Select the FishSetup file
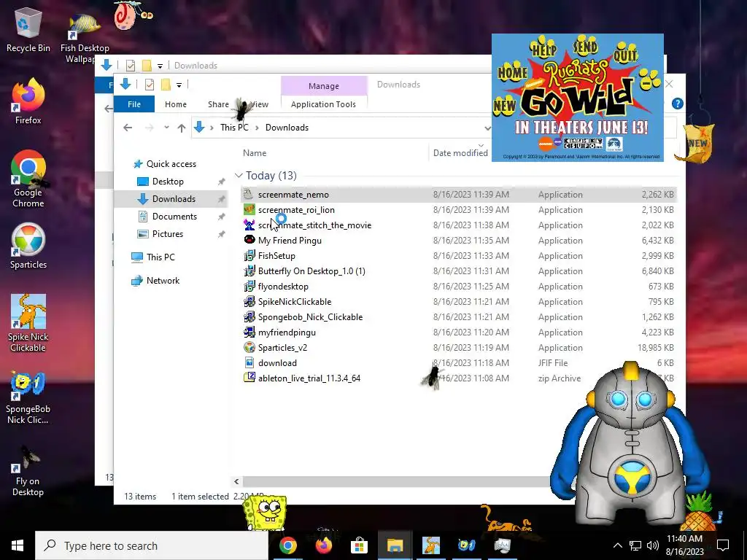The height and width of the screenshot is (560, 747). tap(276, 256)
